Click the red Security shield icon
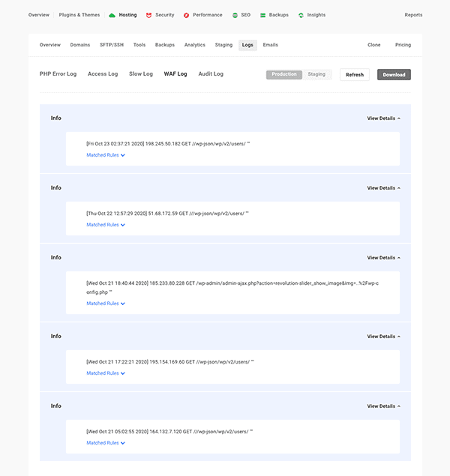This screenshot has height=476, width=450. (148, 15)
